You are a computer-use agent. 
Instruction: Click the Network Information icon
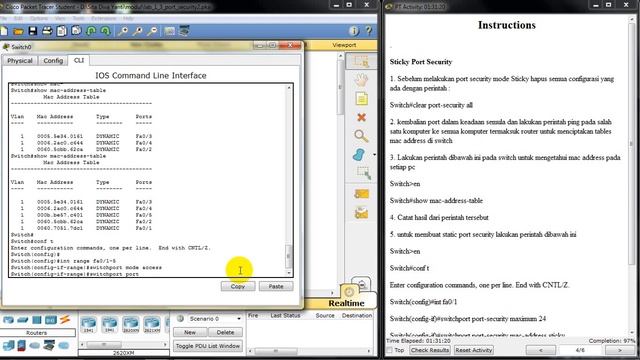pyautogui.click(x=353, y=31)
